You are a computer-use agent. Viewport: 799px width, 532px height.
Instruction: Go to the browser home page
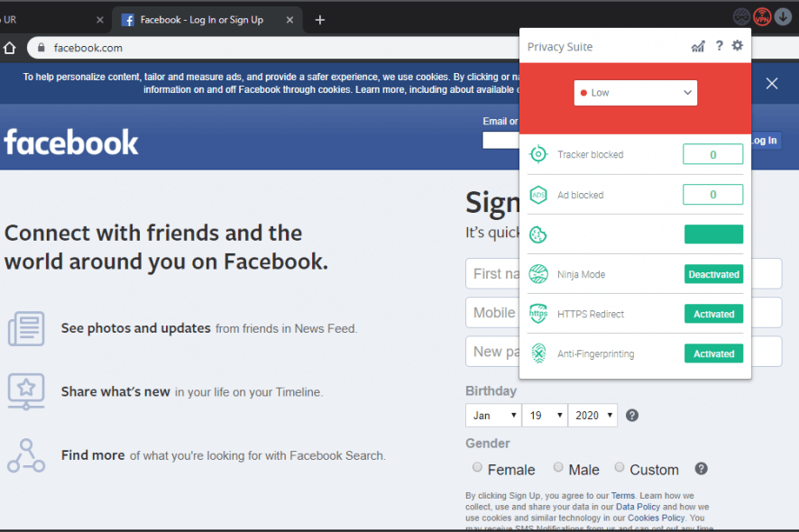click(x=9, y=48)
